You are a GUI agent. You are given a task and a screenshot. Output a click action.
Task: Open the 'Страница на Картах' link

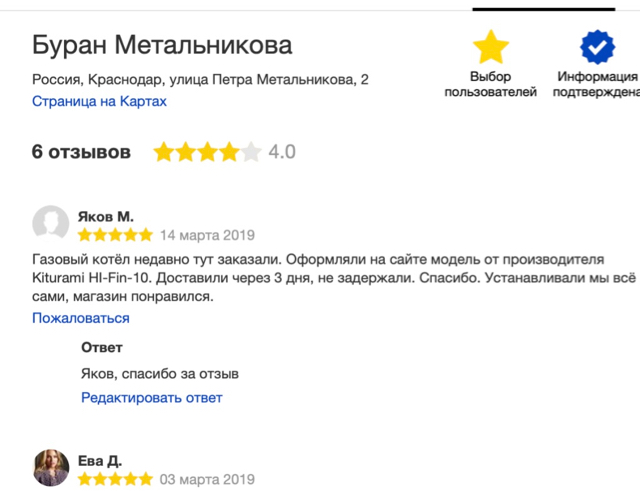click(99, 101)
